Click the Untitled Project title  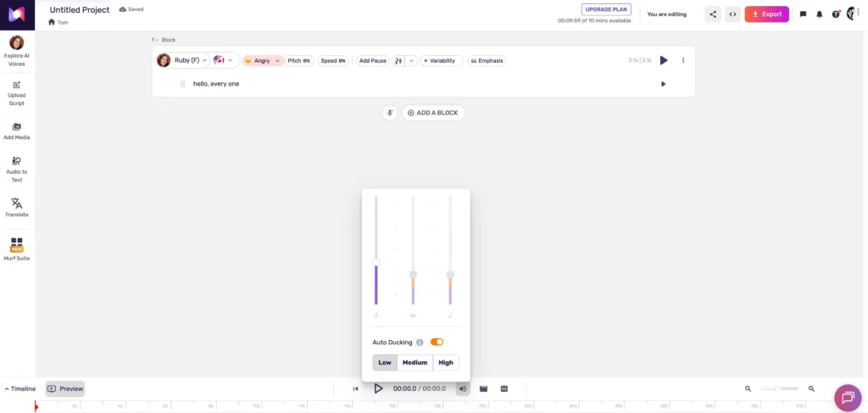click(80, 9)
